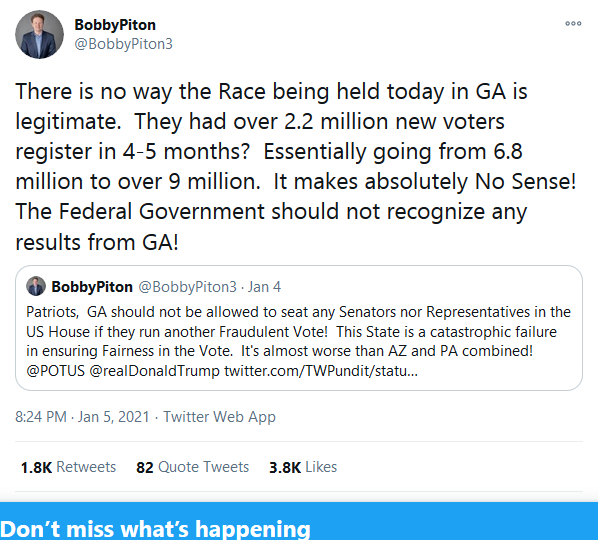Open the @BobbyPiton3 handle under the name

pyautogui.click(x=124, y=44)
